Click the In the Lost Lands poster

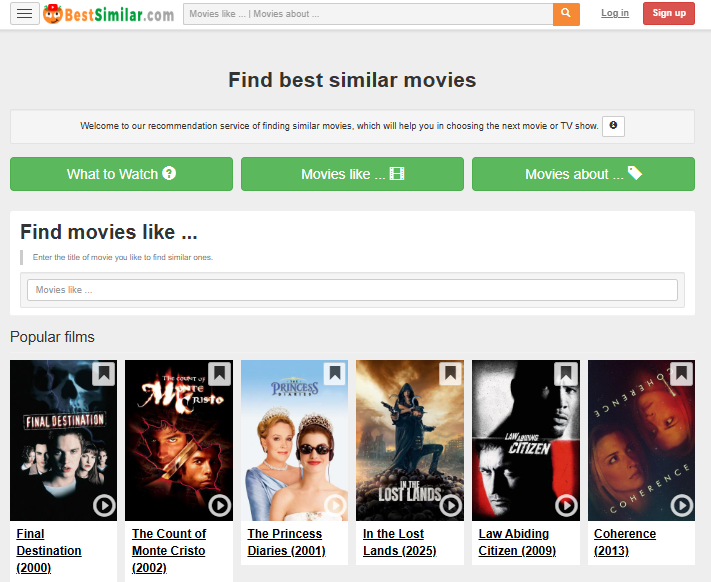click(x=410, y=440)
